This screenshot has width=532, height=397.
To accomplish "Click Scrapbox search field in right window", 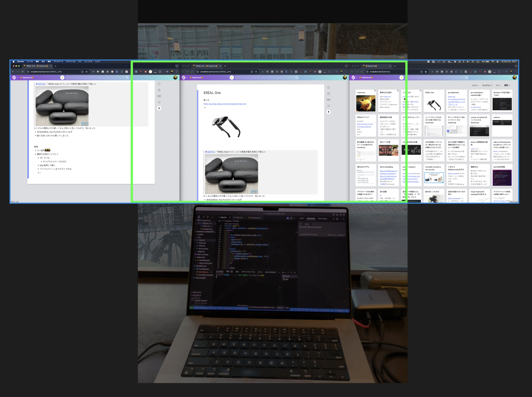I will 438,77.
